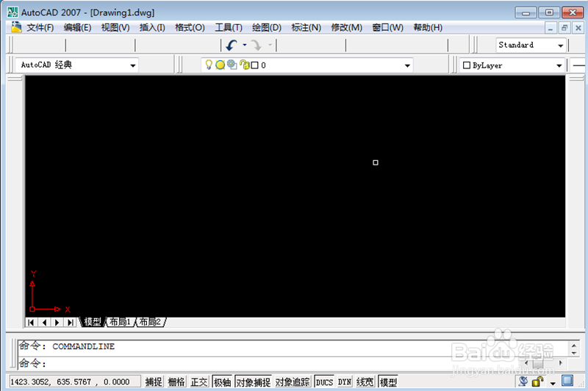Toggle layer on/off lightbulb icon
Image resolution: width=588 pixels, height=391 pixels.
click(x=209, y=65)
